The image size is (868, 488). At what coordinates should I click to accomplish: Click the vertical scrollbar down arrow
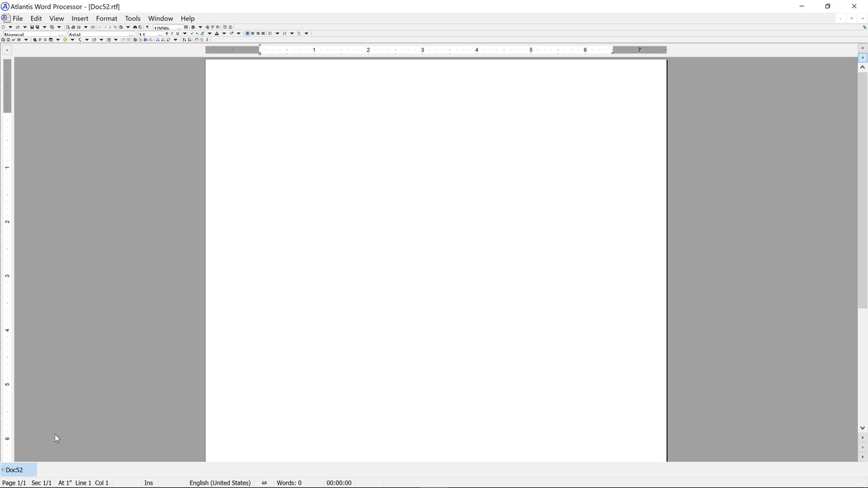pyautogui.click(x=863, y=428)
